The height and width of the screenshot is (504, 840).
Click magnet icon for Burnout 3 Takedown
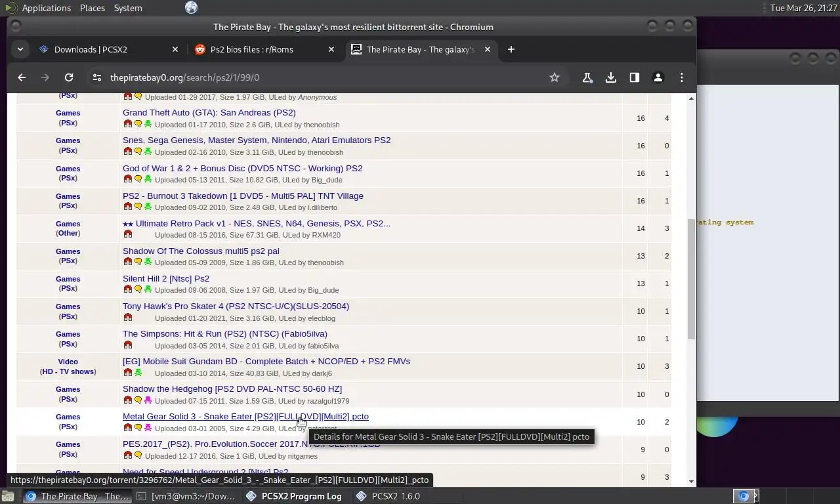128,207
